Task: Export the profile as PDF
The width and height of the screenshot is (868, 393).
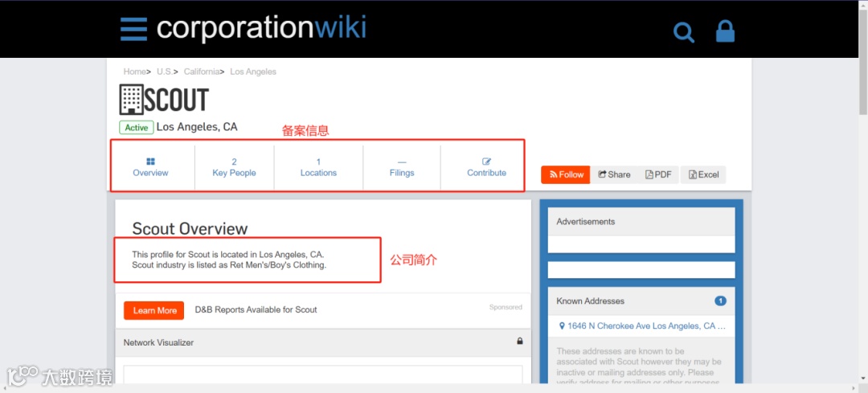Action: pos(658,174)
